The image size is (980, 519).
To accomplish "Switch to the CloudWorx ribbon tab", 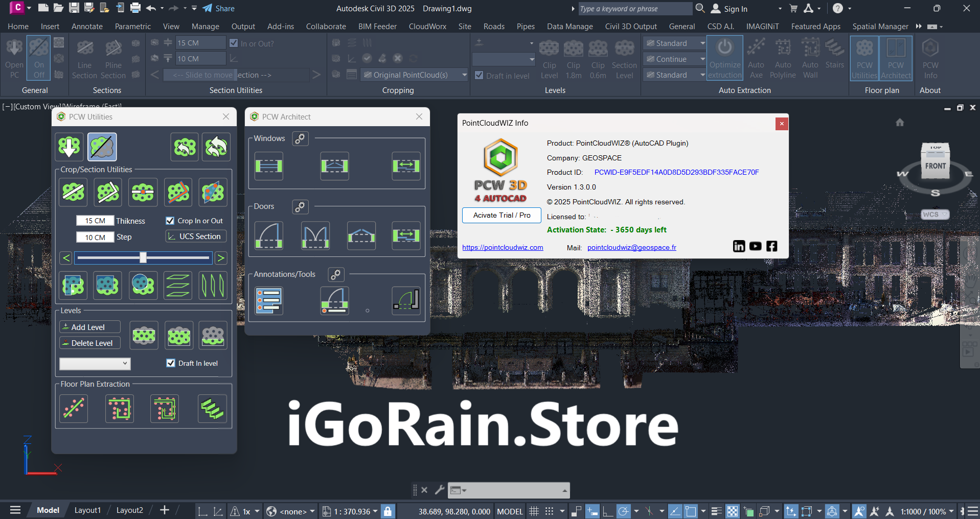I will [427, 26].
